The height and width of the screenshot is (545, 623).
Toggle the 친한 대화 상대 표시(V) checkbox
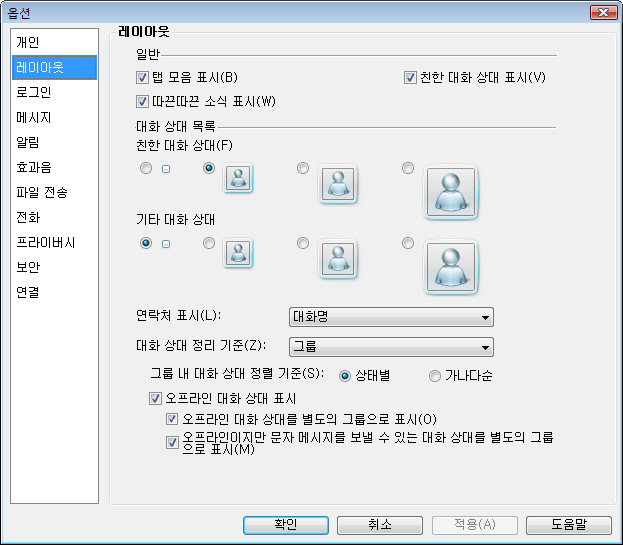click(410, 77)
